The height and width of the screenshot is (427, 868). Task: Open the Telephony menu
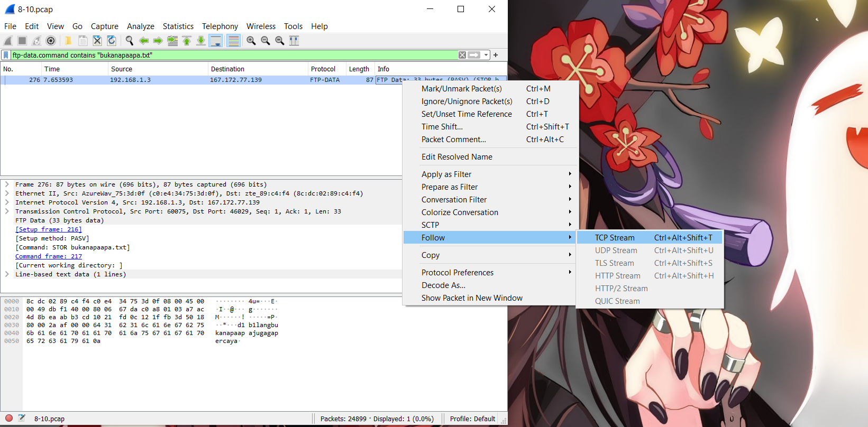tap(220, 26)
